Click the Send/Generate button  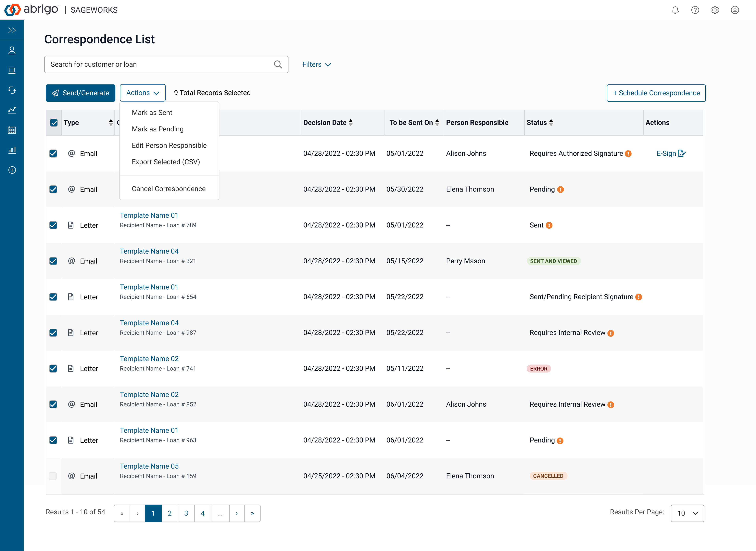80,93
